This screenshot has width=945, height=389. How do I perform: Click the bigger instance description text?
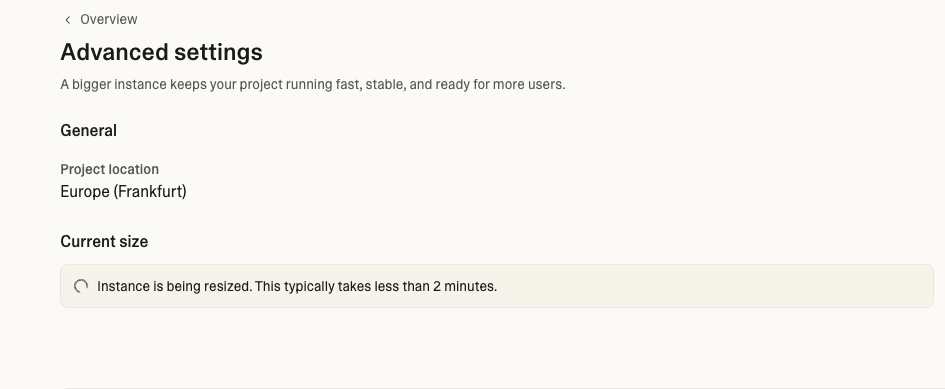(x=313, y=84)
